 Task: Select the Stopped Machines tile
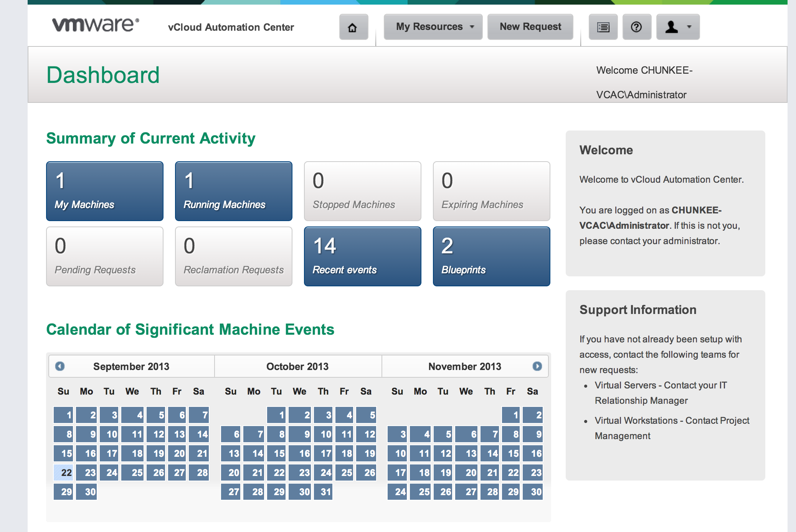point(362,191)
